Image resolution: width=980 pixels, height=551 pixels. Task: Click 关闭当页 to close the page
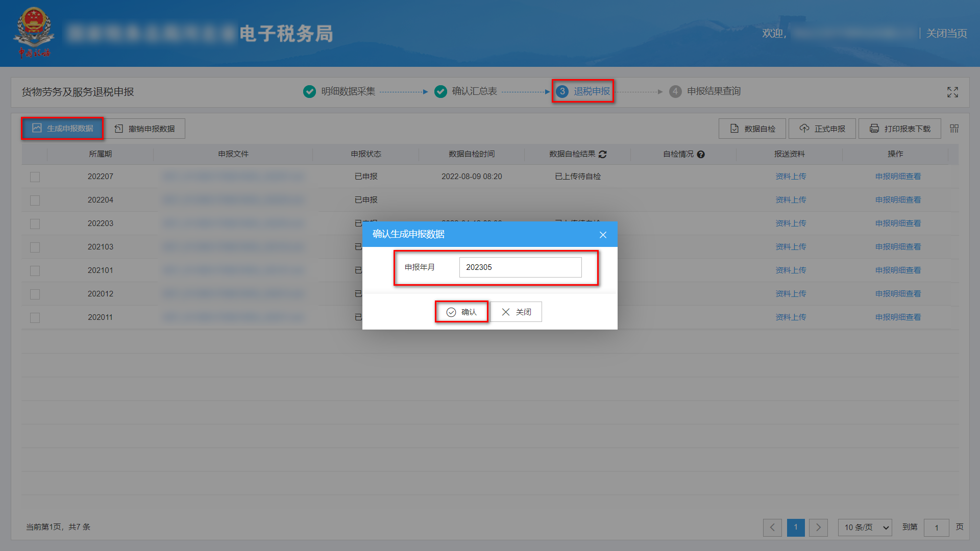(x=946, y=33)
